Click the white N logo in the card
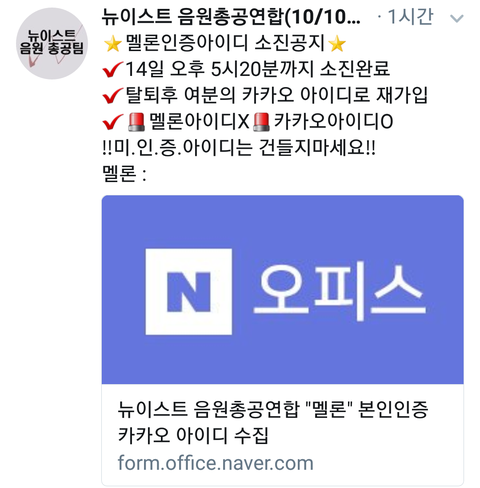The width and height of the screenshot is (480, 488). (189, 292)
